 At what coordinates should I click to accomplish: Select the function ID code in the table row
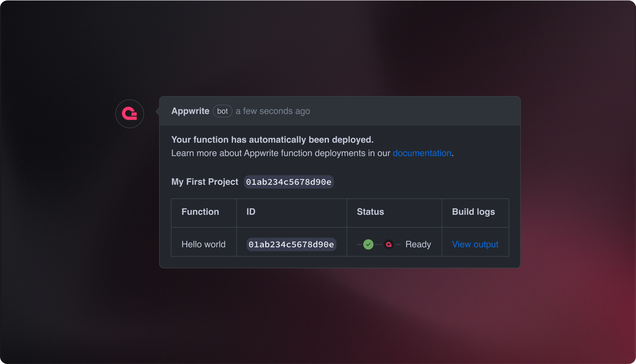tap(291, 245)
